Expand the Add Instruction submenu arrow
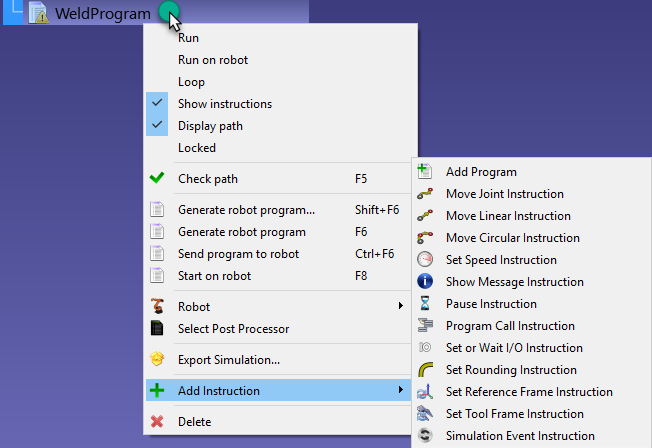This screenshot has height=448, width=652. pos(401,390)
